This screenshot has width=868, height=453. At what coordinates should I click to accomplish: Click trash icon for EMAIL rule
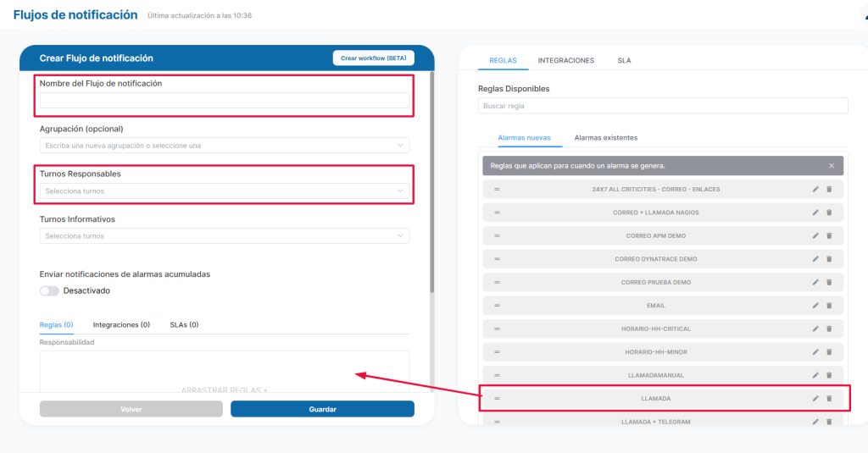coord(829,305)
